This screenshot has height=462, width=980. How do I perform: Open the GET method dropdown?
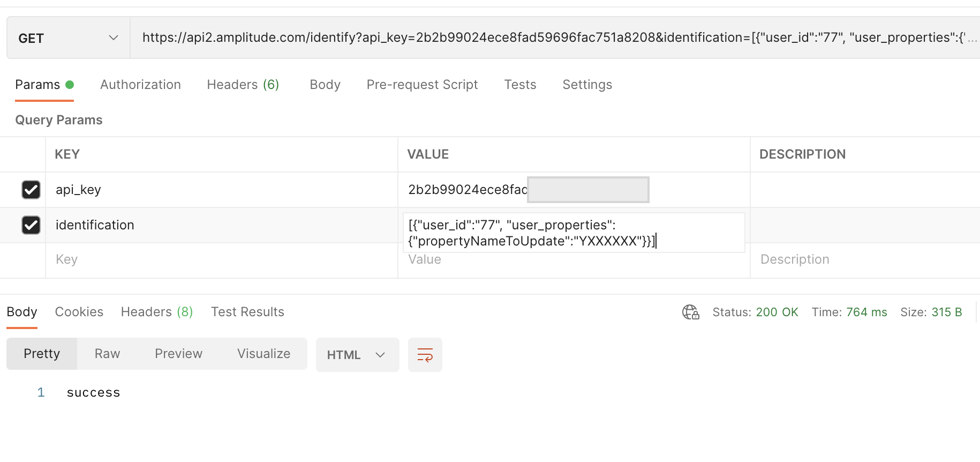68,38
